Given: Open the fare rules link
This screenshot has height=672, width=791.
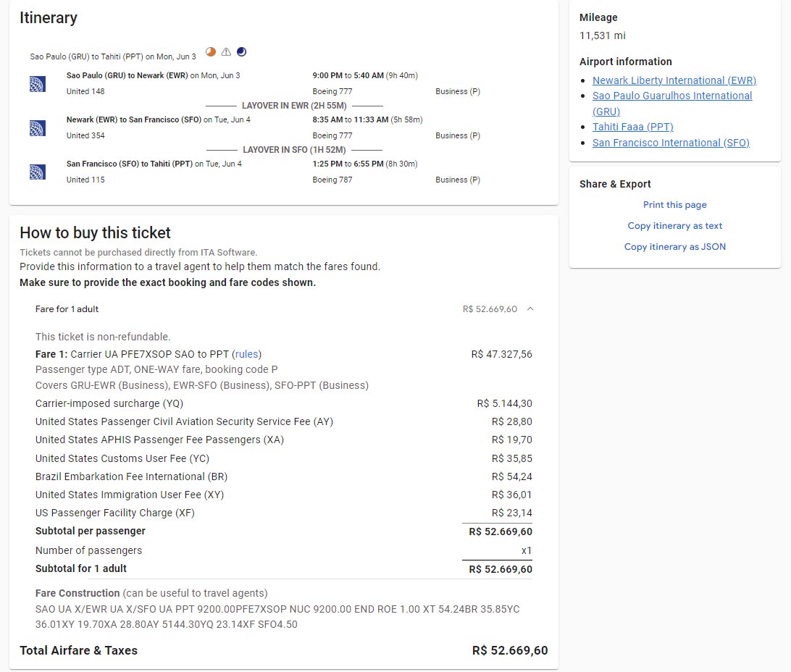Looking at the screenshot, I should click(247, 354).
